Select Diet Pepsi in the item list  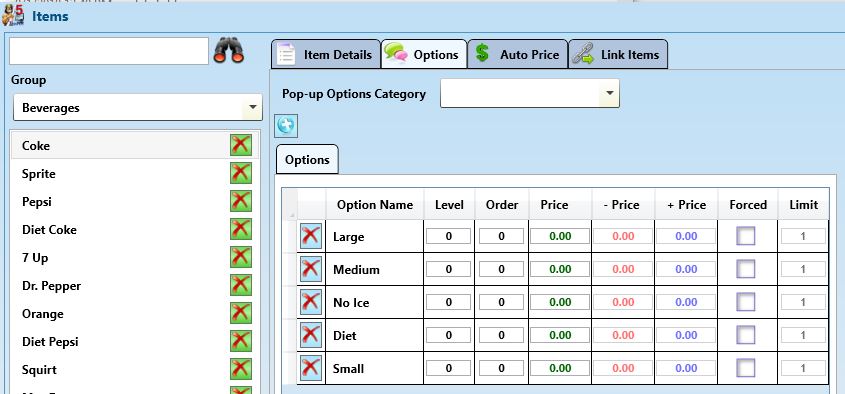click(135, 342)
